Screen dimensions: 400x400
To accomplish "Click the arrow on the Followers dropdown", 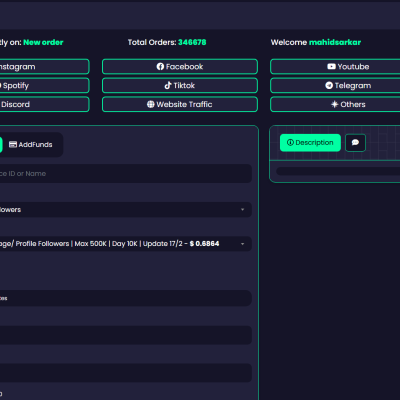I will click(x=242, y=210).
